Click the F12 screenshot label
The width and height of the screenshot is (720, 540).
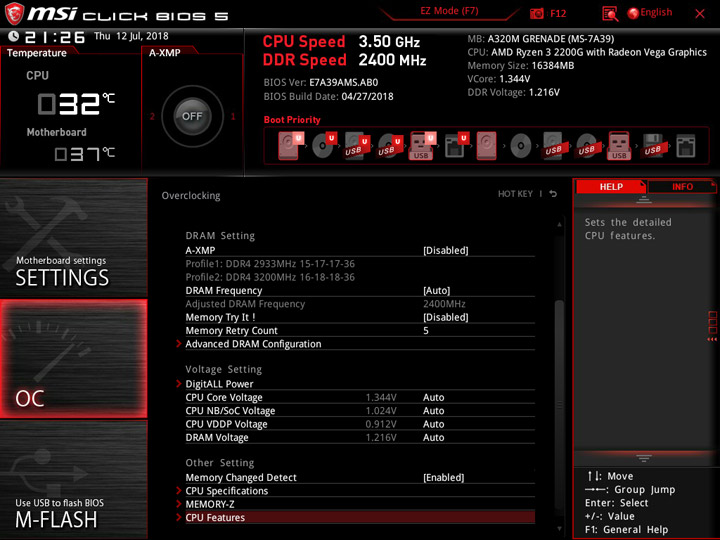(558, 13)
